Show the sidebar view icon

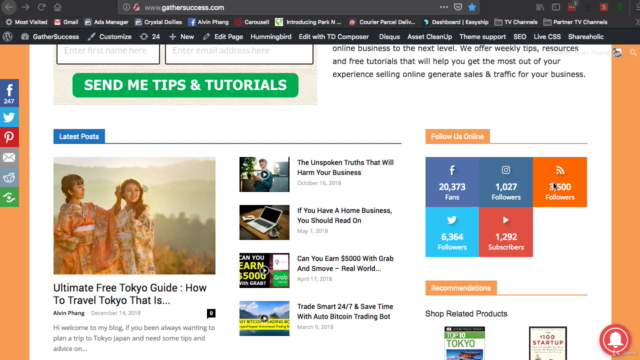point(556,7)
